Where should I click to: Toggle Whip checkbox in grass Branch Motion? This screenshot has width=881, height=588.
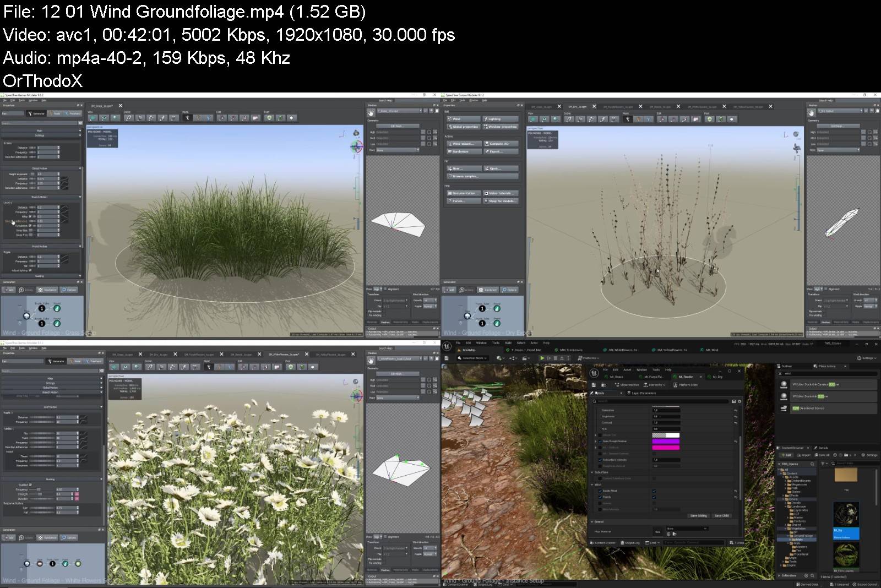[31, 216]
